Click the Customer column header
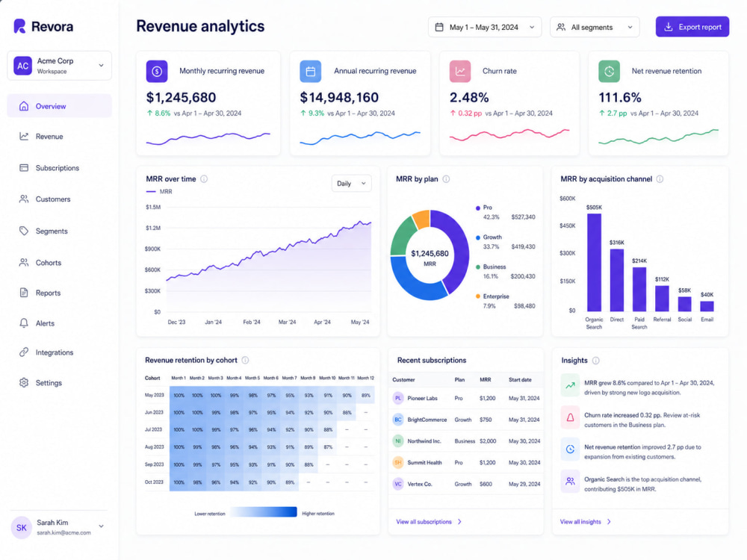 [403, 380]
